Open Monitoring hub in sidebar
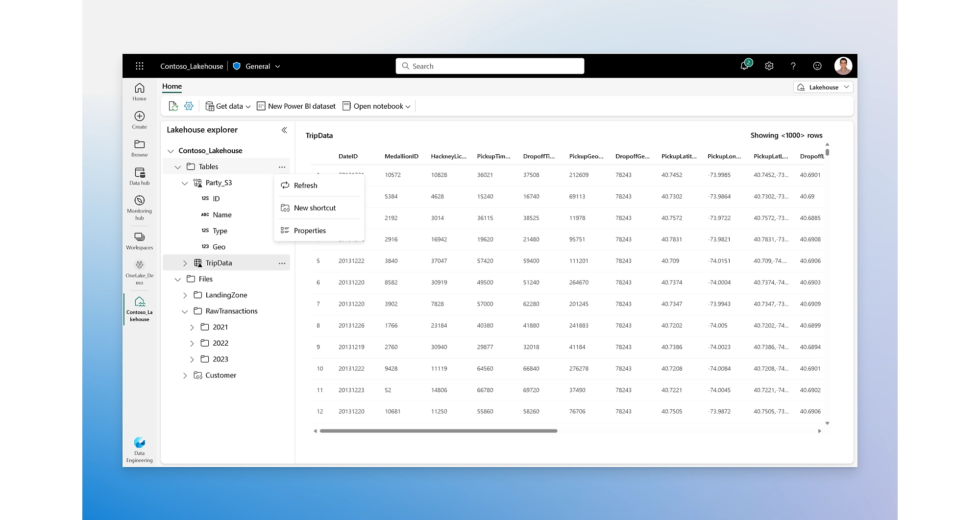 (x=140, y=208)
